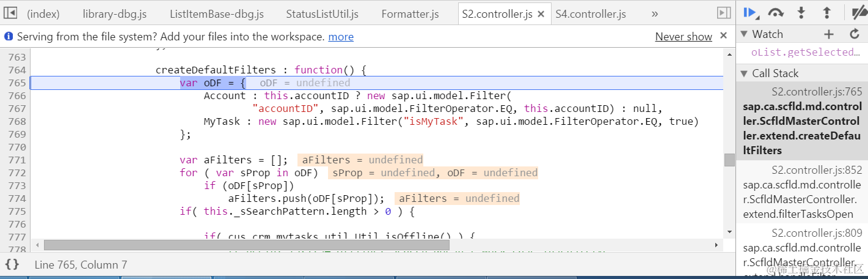Open the Formatter.js tab
Viewport: 868px width, 279px height.
point(410,13)
